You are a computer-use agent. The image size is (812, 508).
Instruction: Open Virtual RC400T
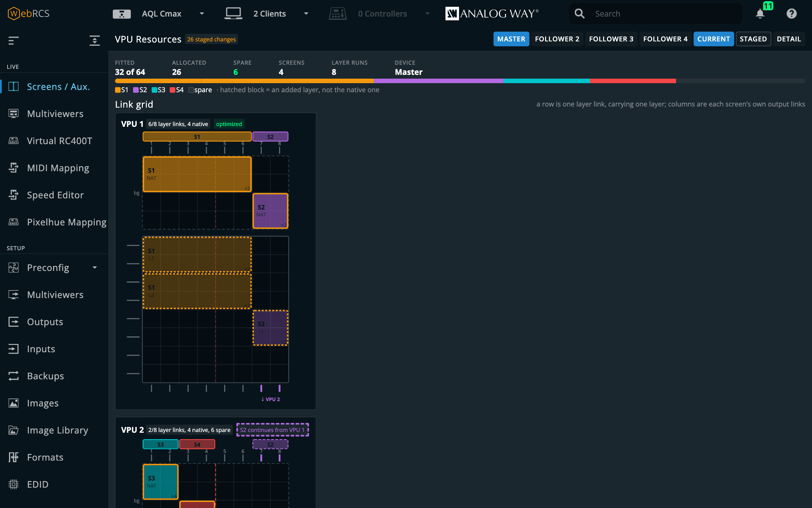54,141
